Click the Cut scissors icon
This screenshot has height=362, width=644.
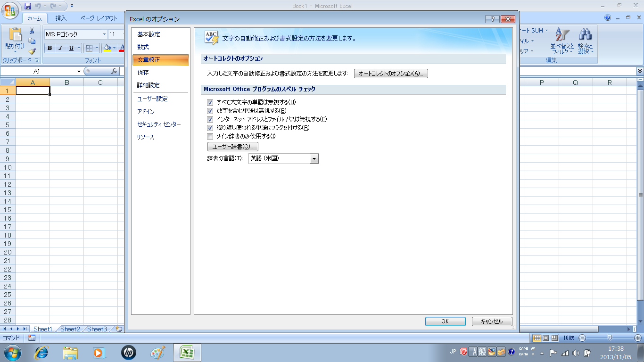pos(32,31)
